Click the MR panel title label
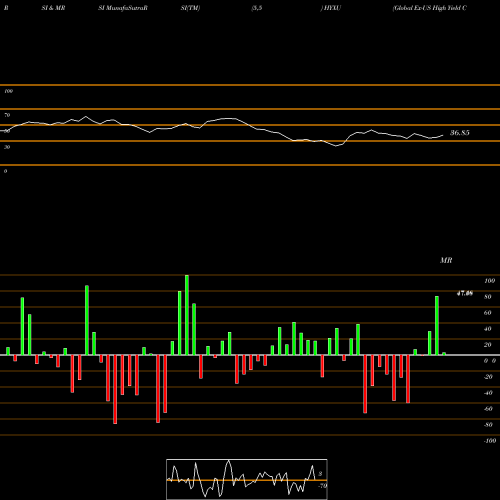This screenshot has height=500, width=500. click(446, 260)
